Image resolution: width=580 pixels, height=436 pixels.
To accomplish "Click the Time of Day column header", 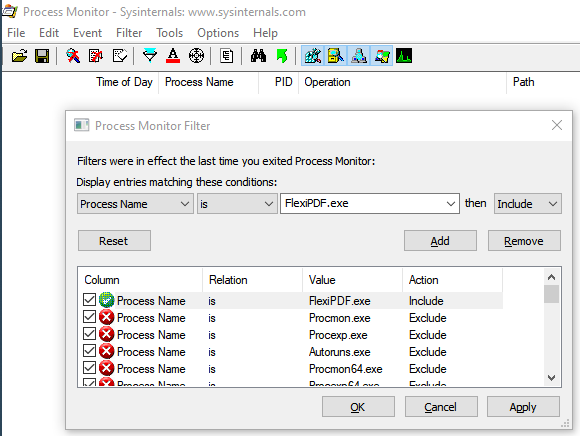I will [x=124, y=82].
